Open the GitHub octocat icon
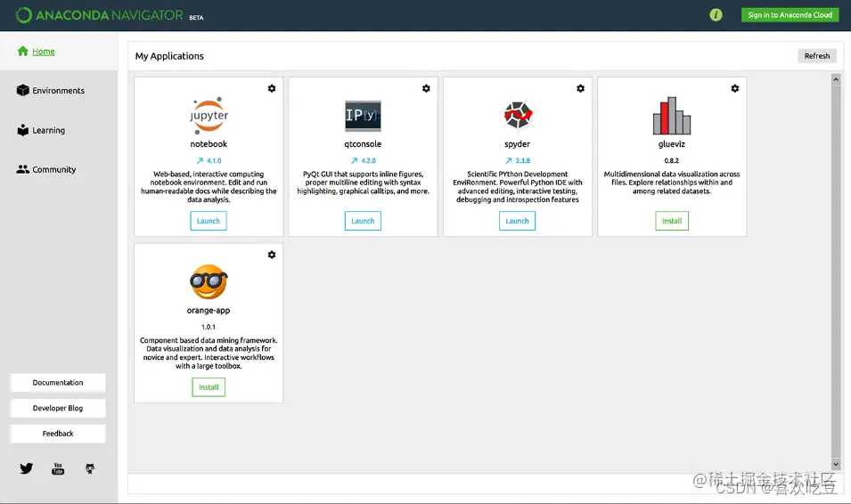 tap(90, 468)
